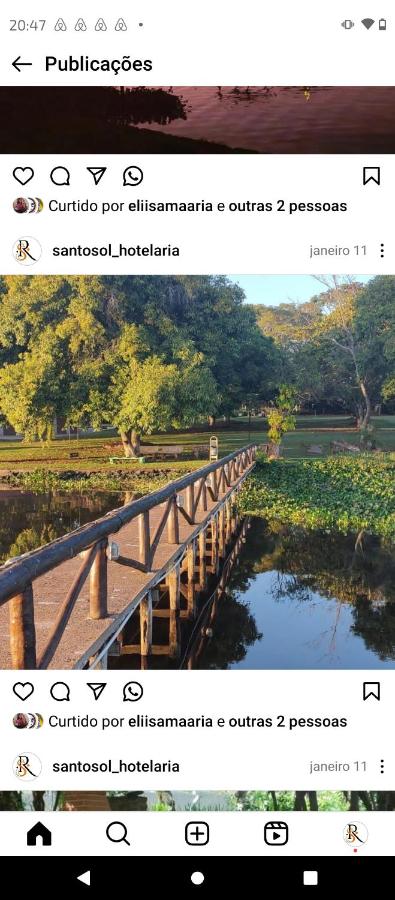Open three-dot menu of the bottom post
Image resolution: width=395 pixels, height=900 pixels.
click(382, 766)
